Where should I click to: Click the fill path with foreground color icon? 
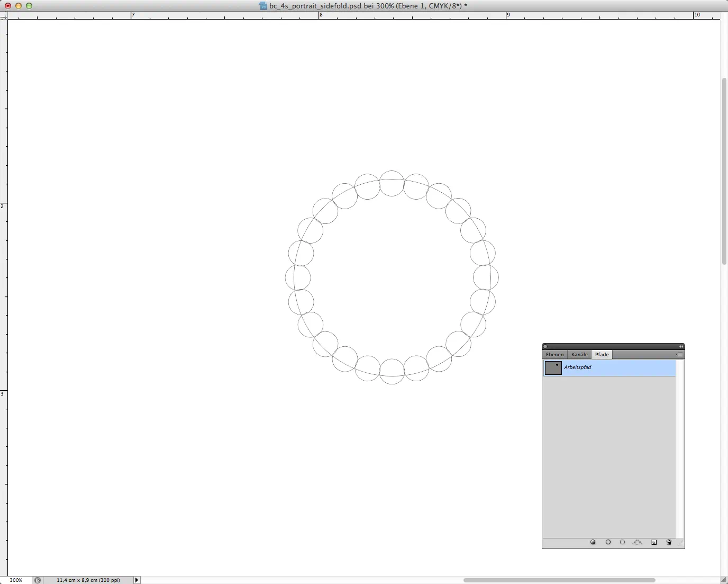coord(593,543)
